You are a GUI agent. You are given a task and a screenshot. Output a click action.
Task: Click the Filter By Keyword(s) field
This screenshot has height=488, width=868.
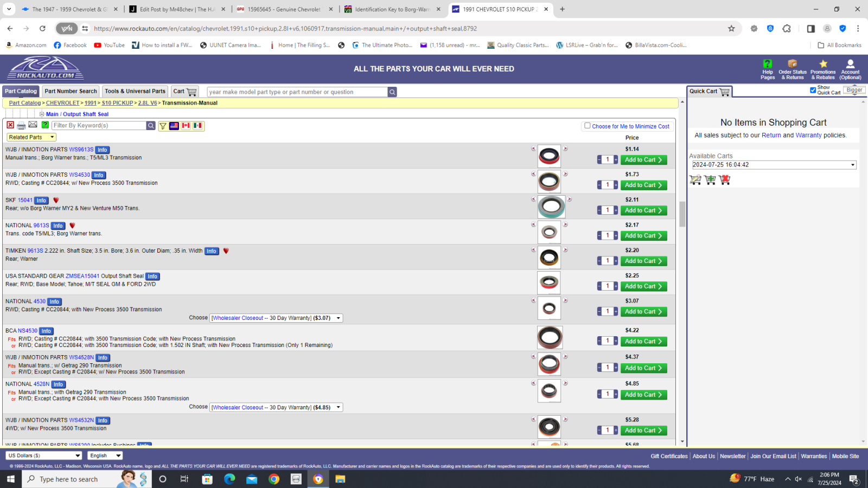pyautogui.click(x=99, y=125)
